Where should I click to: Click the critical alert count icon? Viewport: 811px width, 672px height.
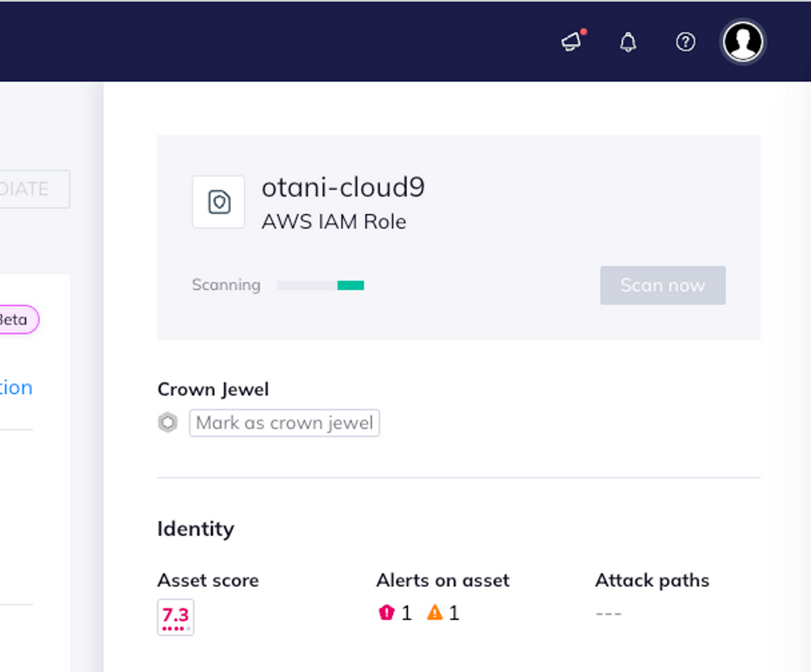(387, 613)
